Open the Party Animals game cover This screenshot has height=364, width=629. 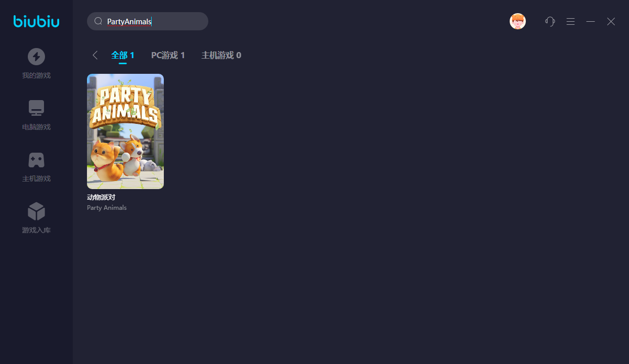125,131
